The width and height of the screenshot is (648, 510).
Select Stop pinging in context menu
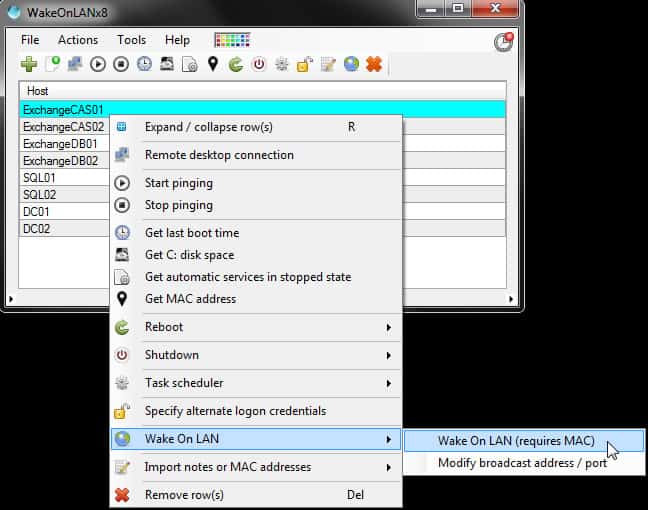tap(256, 205)
